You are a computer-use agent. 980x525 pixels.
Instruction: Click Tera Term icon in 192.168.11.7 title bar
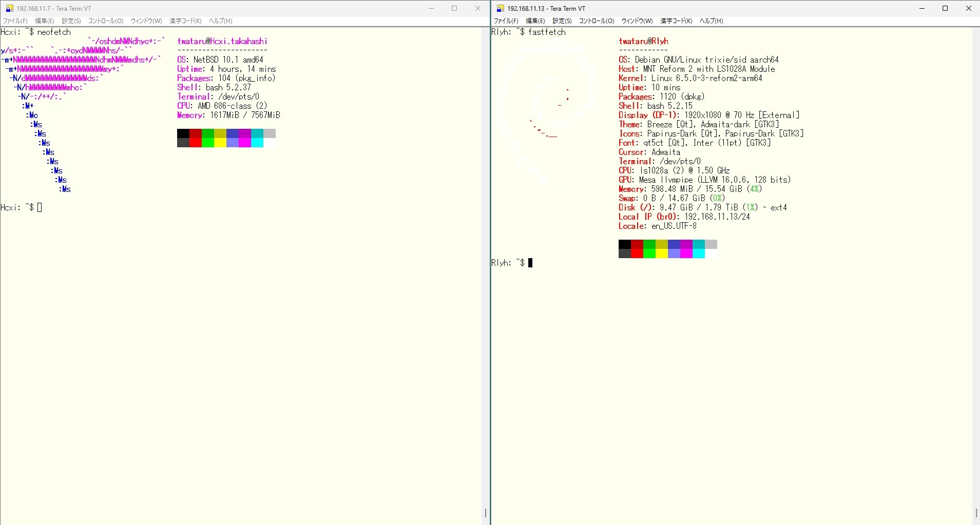pyautogui.click(x=9, y=8)
